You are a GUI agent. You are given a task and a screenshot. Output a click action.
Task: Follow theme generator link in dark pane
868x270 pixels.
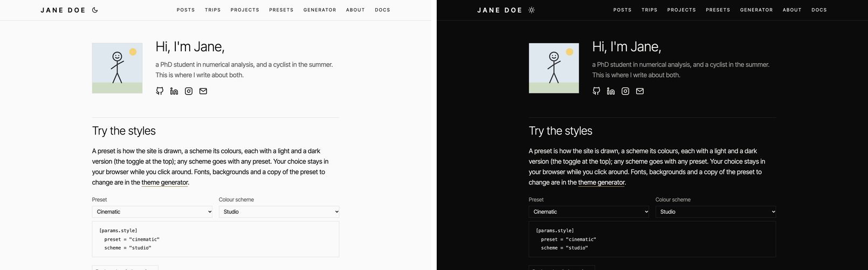point(602,183)
